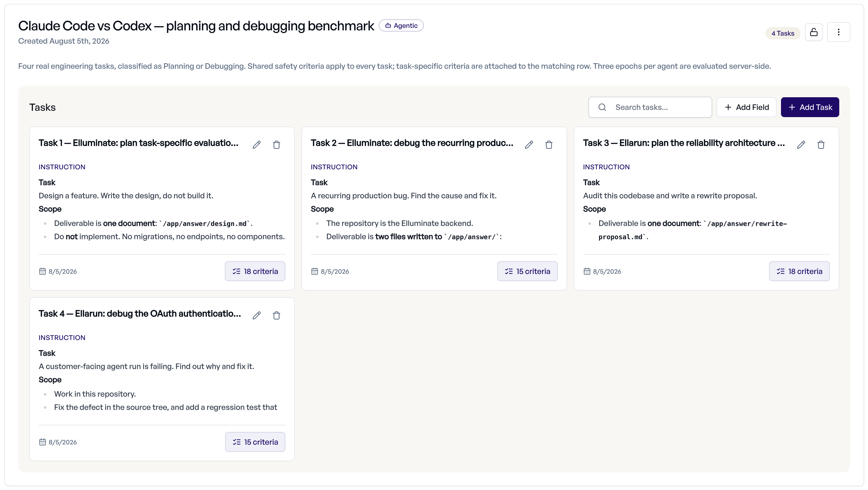The height and width of the screenshot is (490, 868).
Task: Click the calendar icon on Task 2
Action: point(314,271)
